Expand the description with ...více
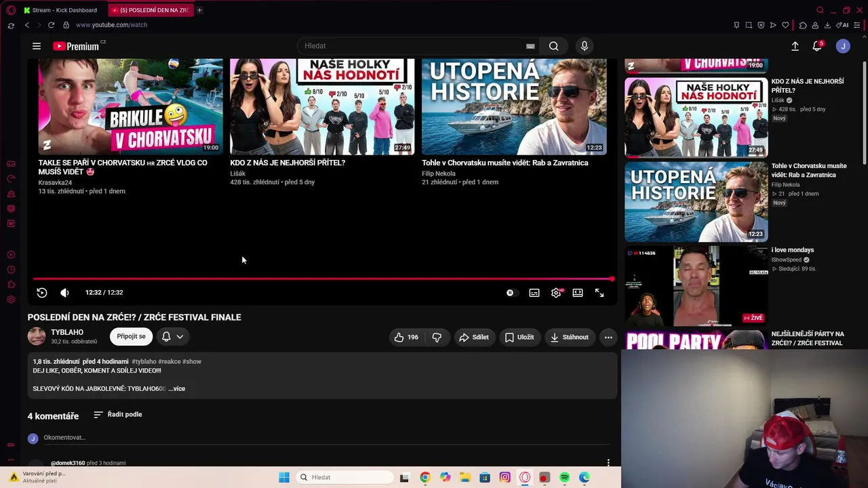 (x=177, y=388)
